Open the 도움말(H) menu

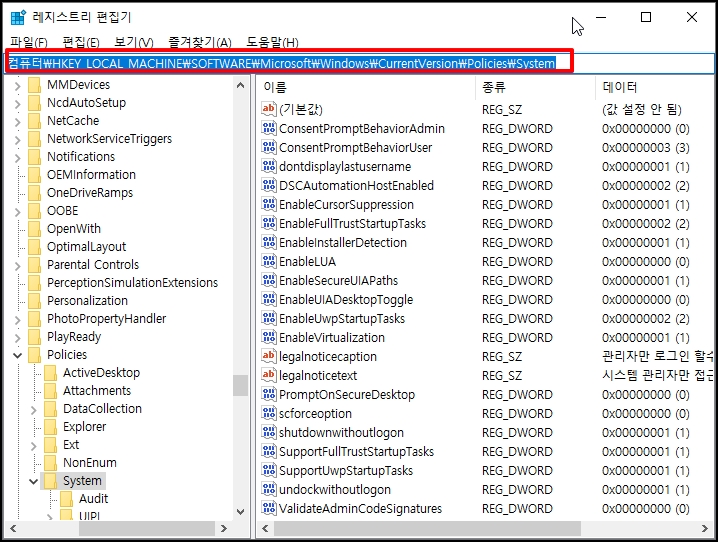pyautogui.click(x=272, y=43)
